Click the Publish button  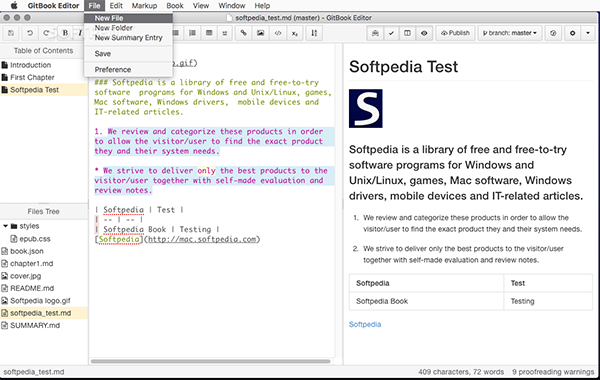click(x=455, y=33)
